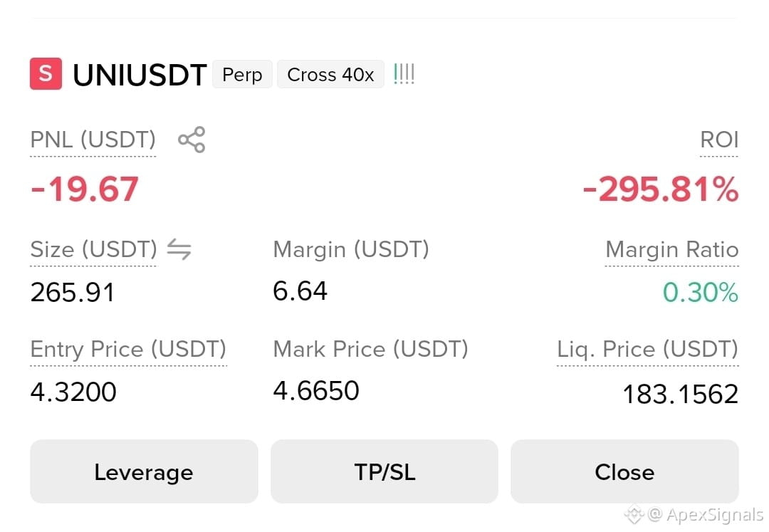Open UNIUSDT symbol title
The width and height of the screenshot is (769, 532).
(140, 75)
